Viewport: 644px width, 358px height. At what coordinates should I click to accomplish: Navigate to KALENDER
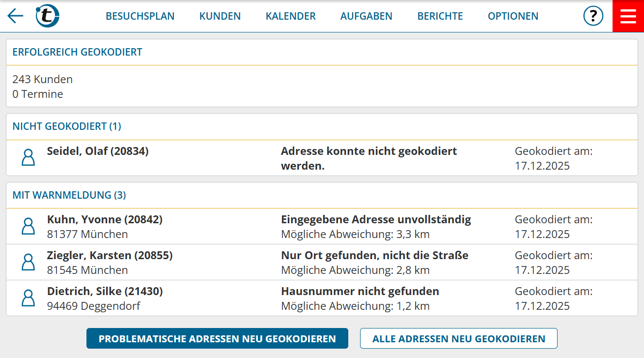tap(290, 16)
